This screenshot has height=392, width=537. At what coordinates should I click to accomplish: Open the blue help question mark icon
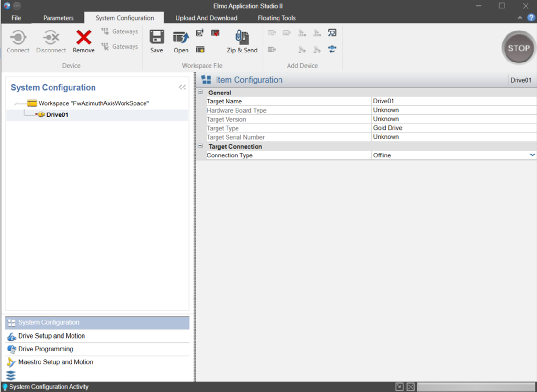tap(531, 18)
